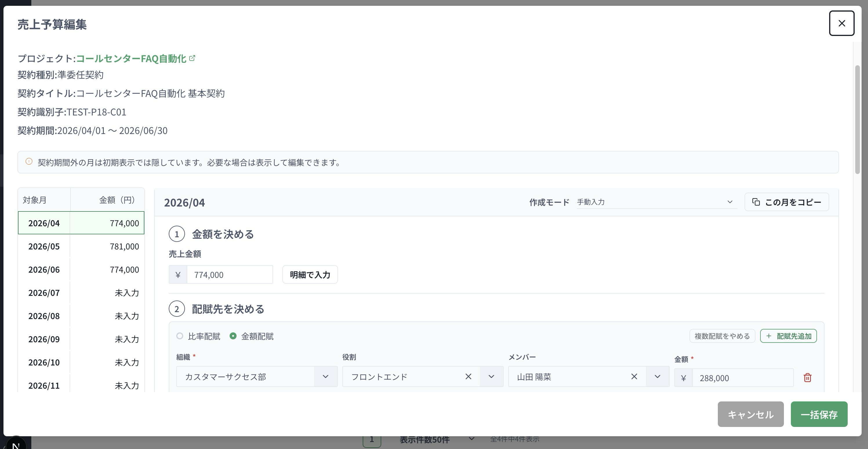The height and width of the screenshot is (449, 868).
Task: Clear the 山田 陽菜 member selection
Action: pyautogui.click(x=634, y=376)
